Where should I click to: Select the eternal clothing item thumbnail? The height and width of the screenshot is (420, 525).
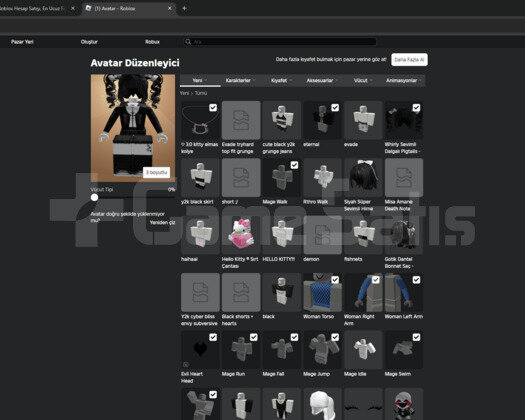click(x=322, y=120)
